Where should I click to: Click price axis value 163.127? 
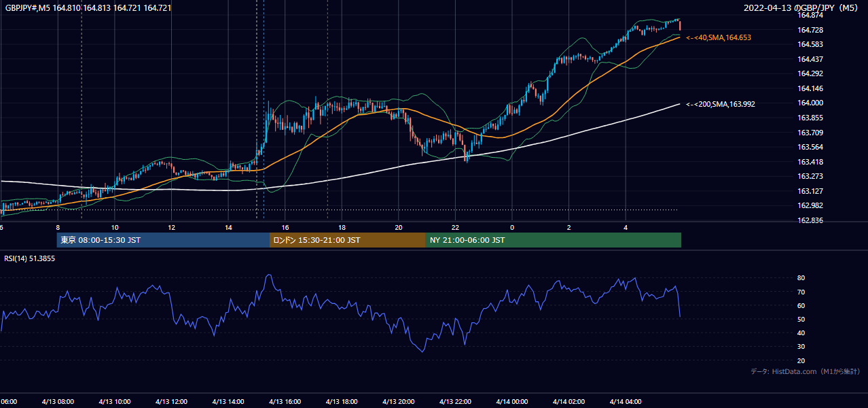pyautogui.click(x=810, y=191)
